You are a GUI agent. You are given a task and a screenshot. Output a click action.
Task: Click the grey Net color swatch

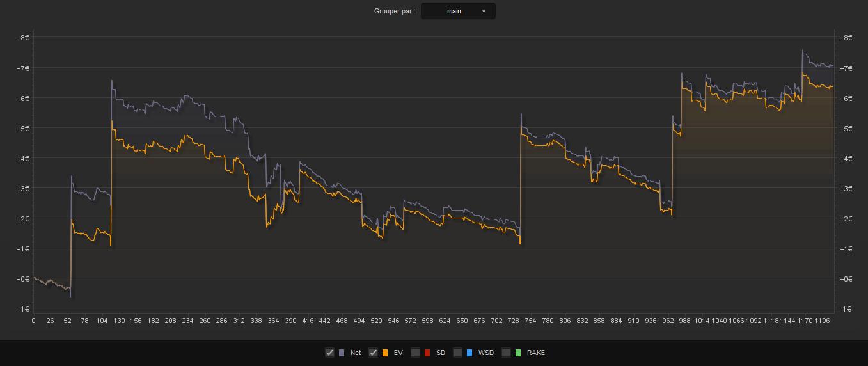342,353
